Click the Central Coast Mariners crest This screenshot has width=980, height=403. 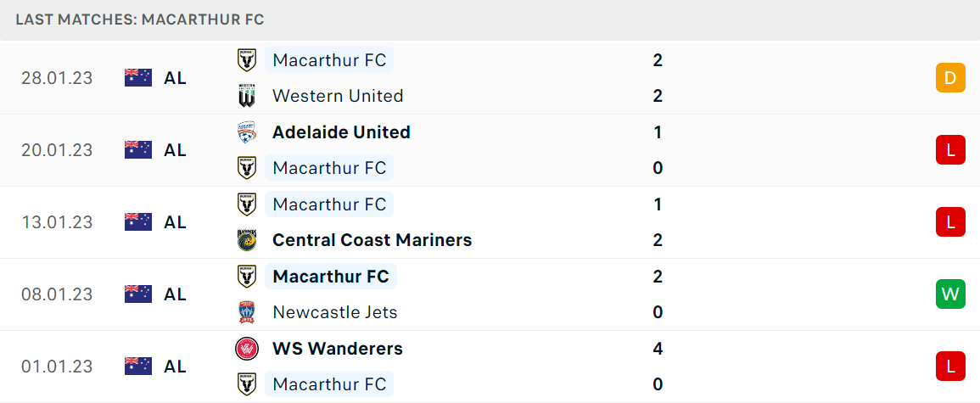click(247, 241)
